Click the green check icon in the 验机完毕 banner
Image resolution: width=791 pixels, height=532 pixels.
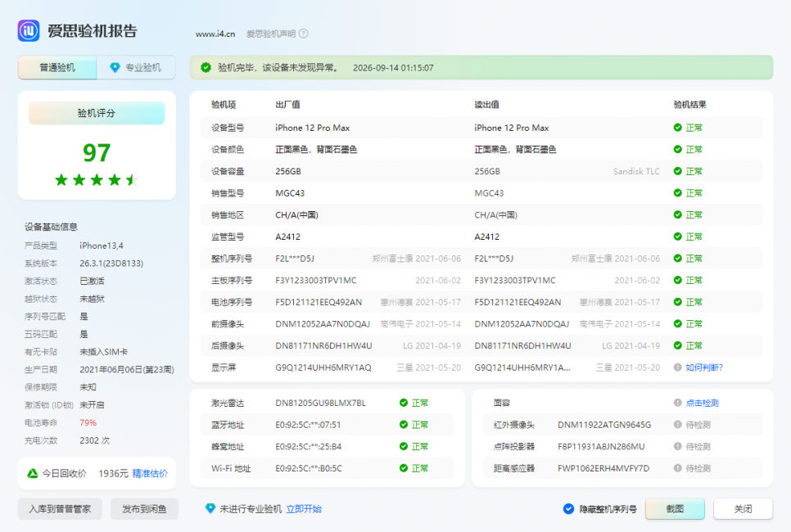coord(206,68)
